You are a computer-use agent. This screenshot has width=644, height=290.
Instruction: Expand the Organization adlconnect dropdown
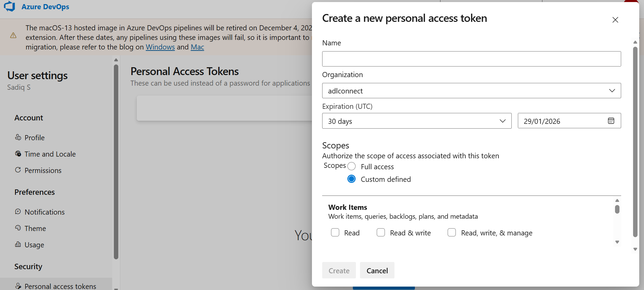471,91
